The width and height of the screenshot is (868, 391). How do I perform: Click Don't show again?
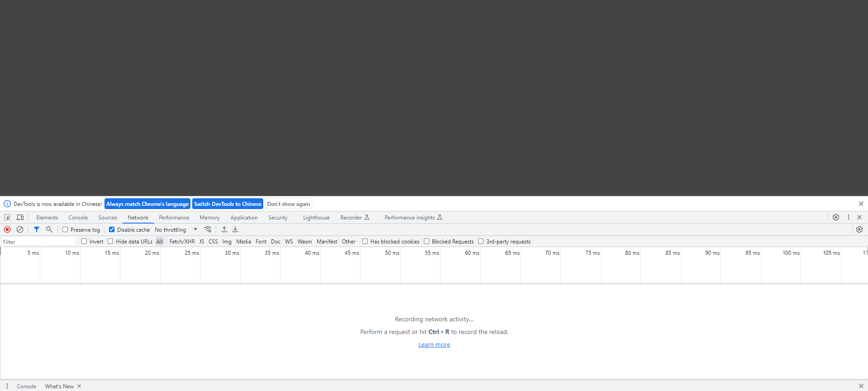289,204
